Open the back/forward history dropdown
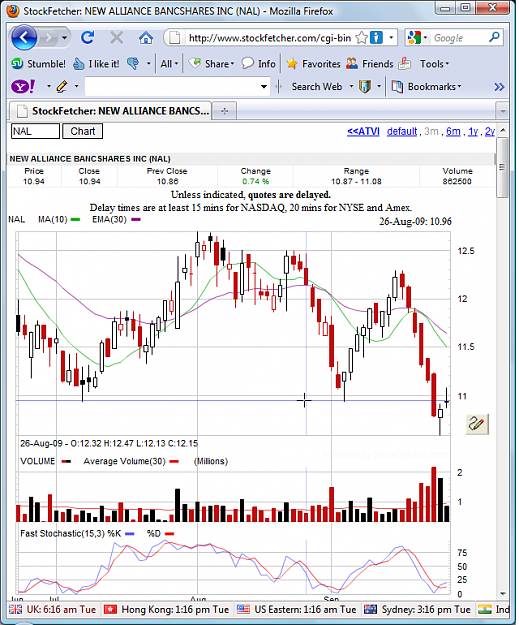This screenshot has height=625, width=519. pos(65,38)
